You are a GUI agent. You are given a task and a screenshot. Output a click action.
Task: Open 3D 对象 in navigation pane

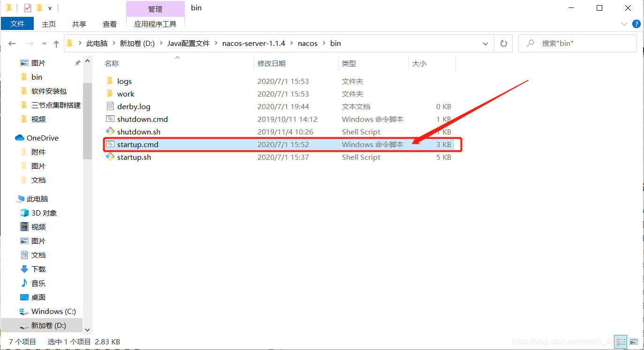click(44, 213)
